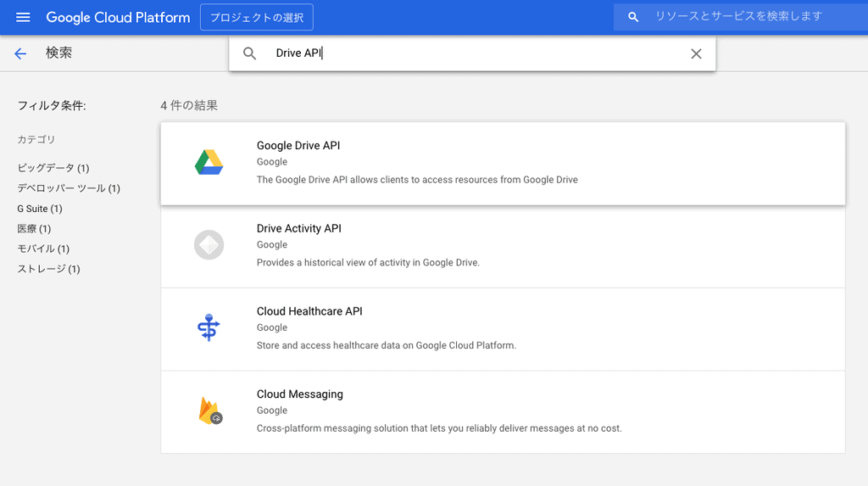Click the Google Drive triangle logo icon
This screenshot has width=868, height=486.
[209, 162]
